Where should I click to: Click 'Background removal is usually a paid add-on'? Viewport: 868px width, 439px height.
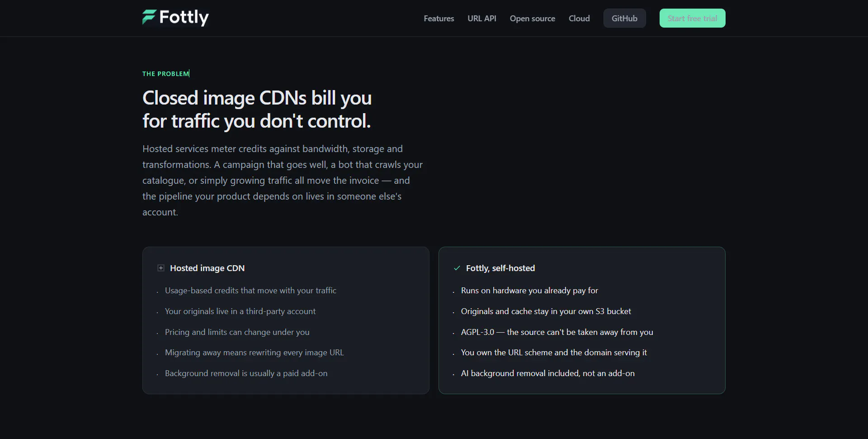coord(246,373)
